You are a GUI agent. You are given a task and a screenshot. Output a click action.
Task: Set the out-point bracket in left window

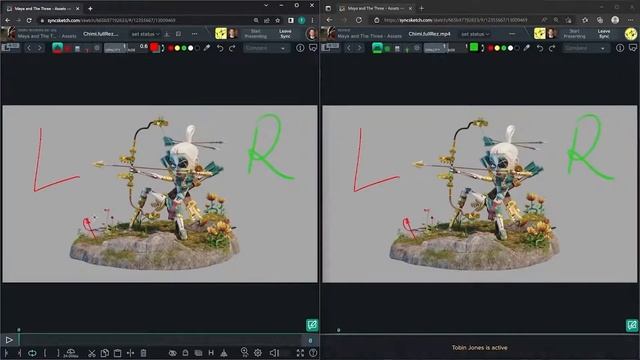click(58, 353)
